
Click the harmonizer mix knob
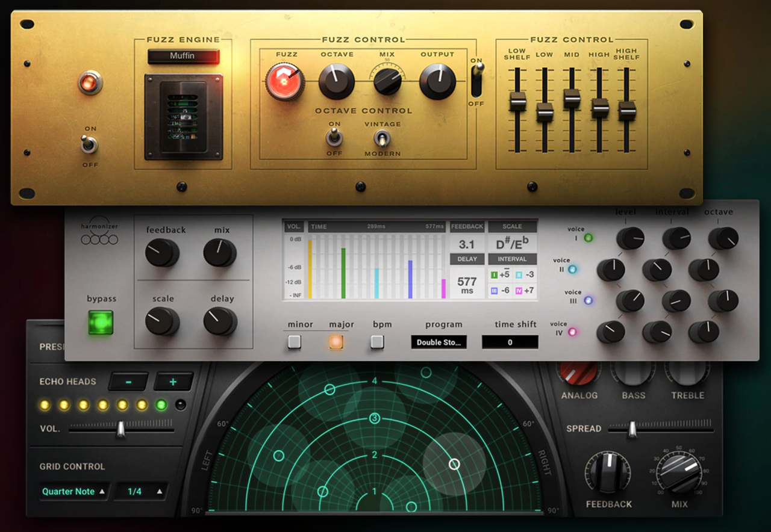220,252
